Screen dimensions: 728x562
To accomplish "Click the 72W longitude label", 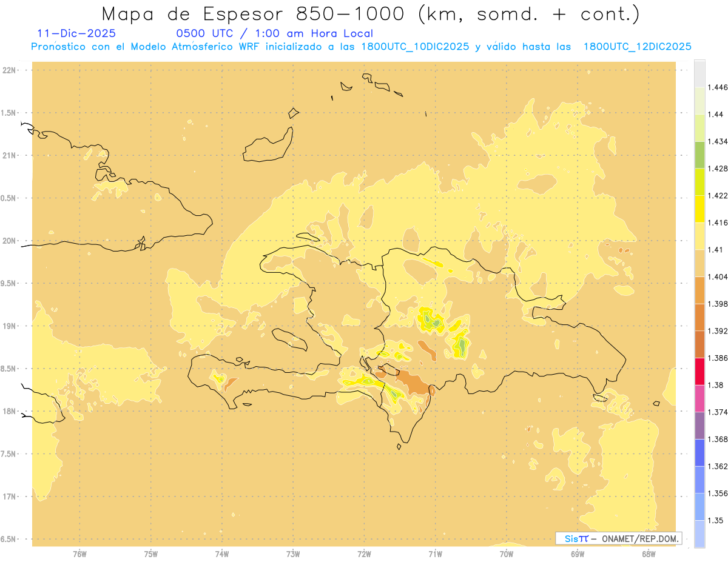I will (364, 554).
